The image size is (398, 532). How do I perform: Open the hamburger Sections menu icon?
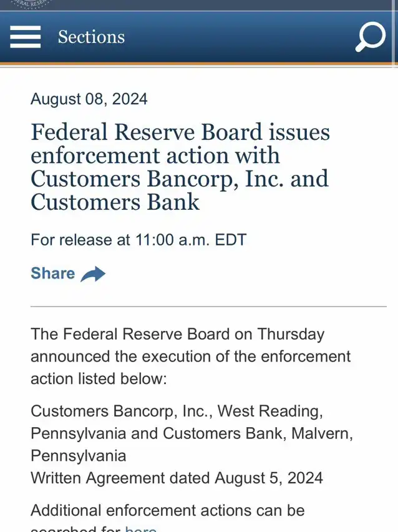click(x=25, y=37)
